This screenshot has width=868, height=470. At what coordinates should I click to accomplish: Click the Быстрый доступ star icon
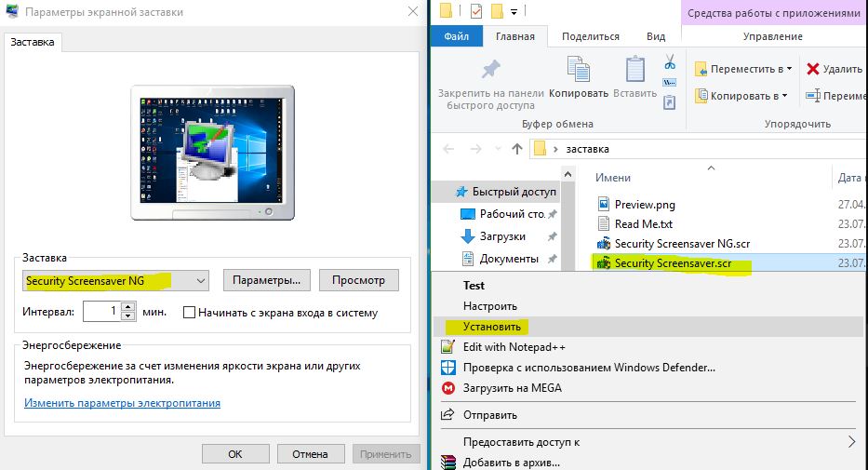(461, 192)
